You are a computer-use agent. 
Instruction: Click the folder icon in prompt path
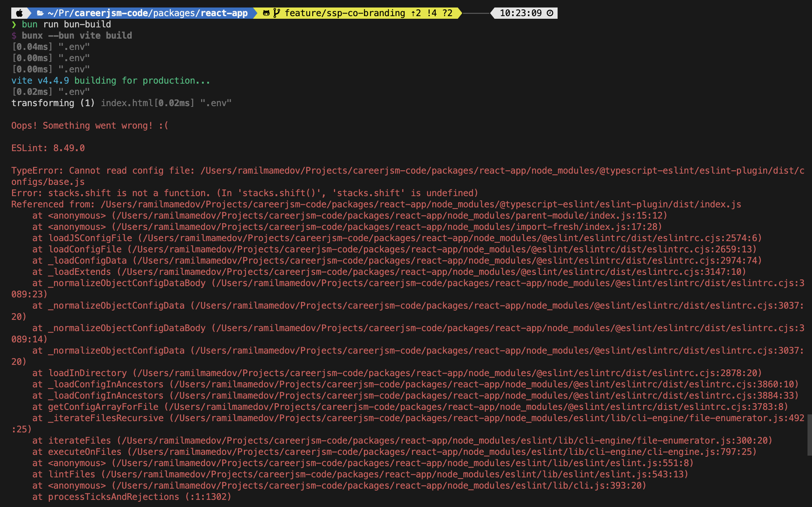[40, 13]
